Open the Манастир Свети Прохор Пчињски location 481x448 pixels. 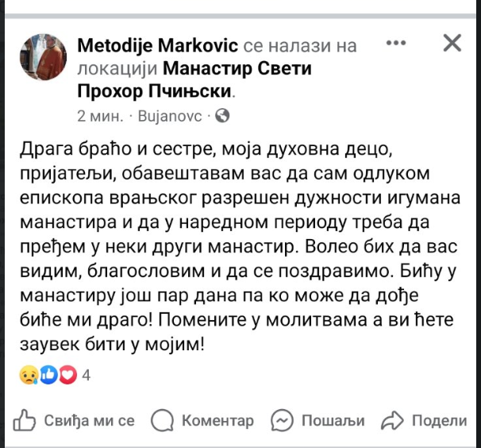tap(194, 79)
